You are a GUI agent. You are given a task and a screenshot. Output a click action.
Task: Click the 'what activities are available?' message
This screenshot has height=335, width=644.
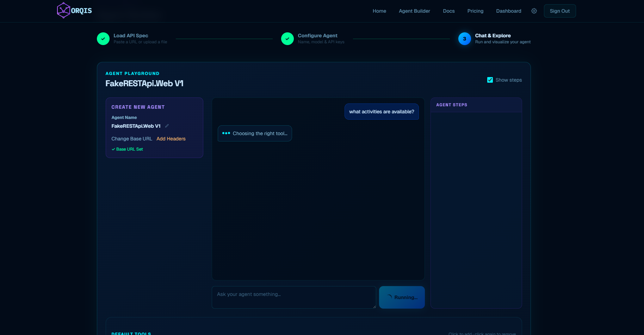click(x=382, y=112)
